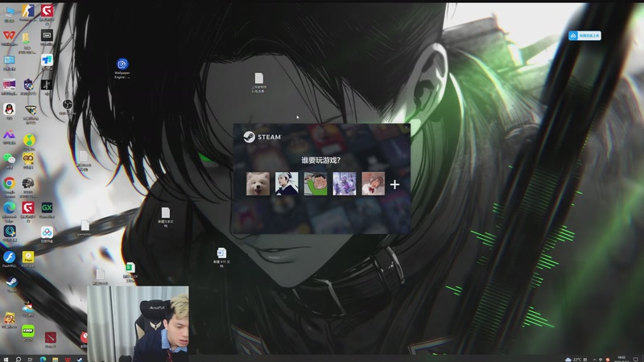
Task: Choose the brown-haired anime girl avatar account
Action: tap(373, 183)
